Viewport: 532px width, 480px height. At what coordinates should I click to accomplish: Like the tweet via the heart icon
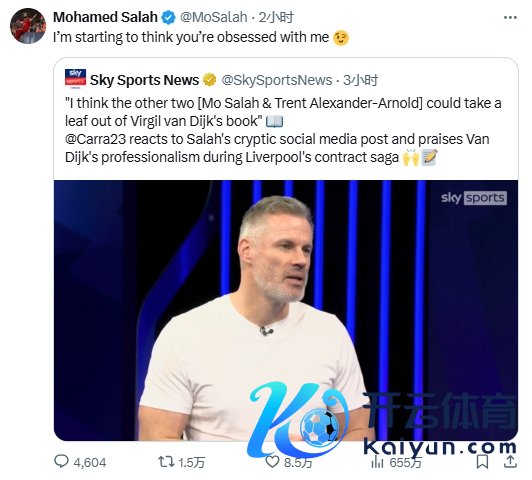(272, 462)
